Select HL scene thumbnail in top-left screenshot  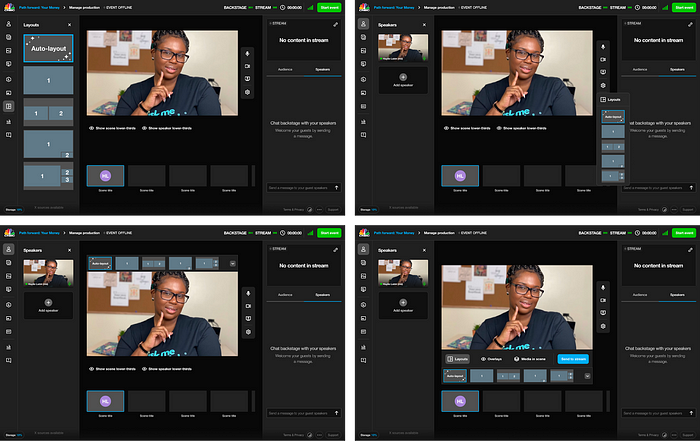pos(105,176)
